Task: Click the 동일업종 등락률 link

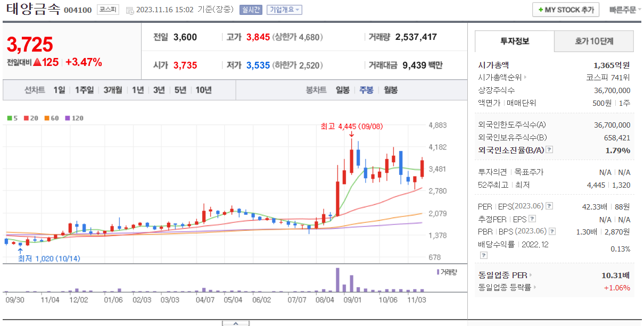Action: pos(505,288)
